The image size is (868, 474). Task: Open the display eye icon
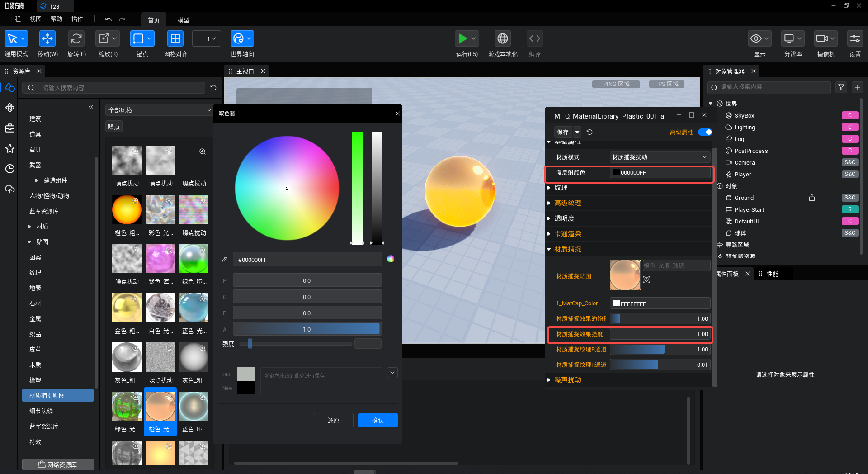pos(756,39)
